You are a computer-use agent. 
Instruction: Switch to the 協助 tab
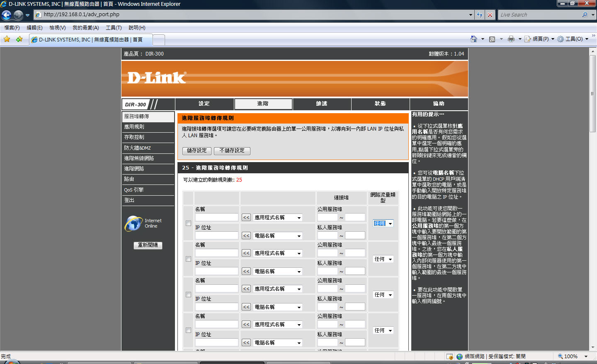coord(439,104)
